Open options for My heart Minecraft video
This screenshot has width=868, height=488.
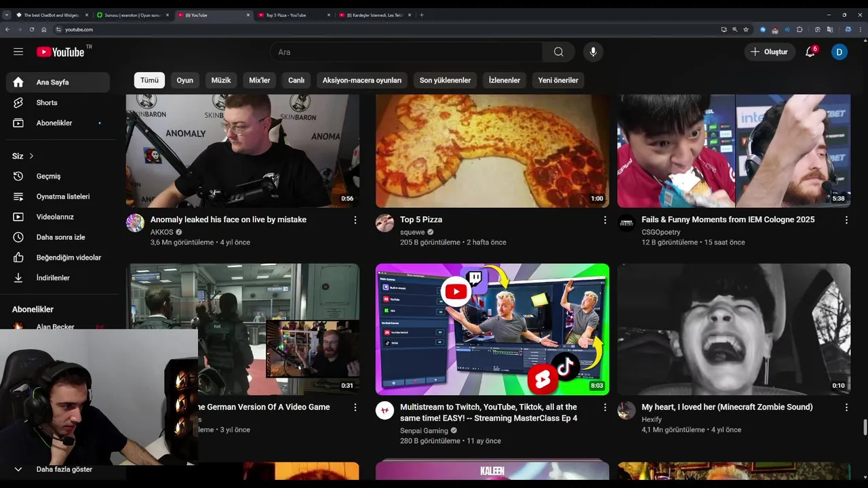click(x=846, y=407)
